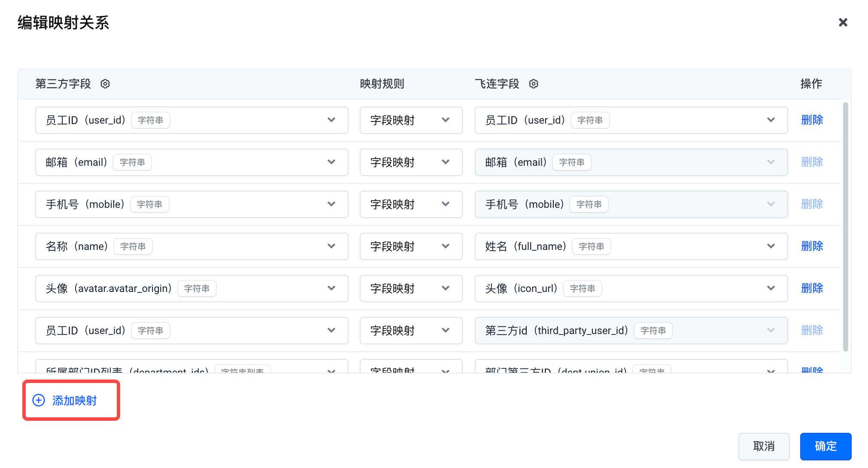Click 取消 to cancel editing
This screenshot has height=468, width=868.
point(763,446)
